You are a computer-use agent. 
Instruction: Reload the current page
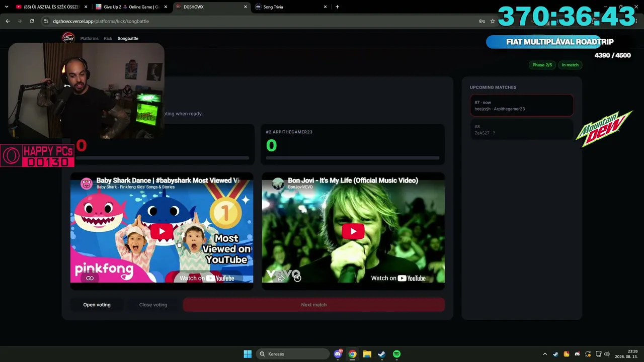click(x=32, y=21)
